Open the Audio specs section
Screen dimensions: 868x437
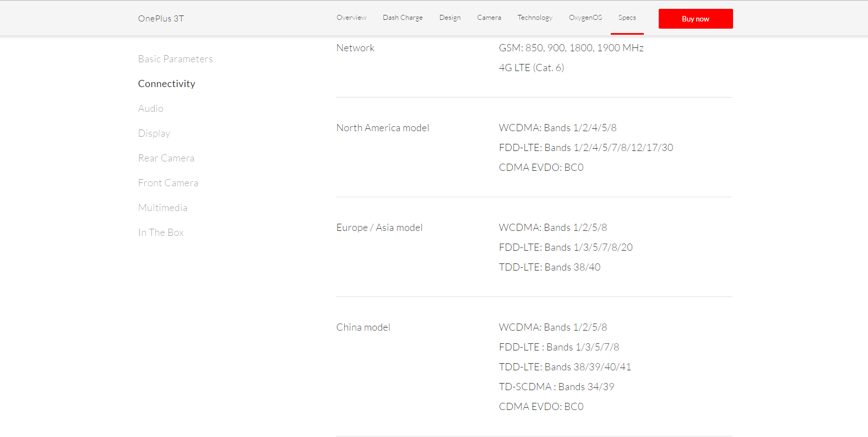[150, 109]
